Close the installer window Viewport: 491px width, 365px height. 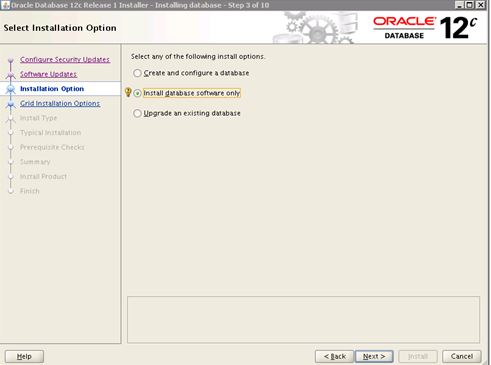click(x=480, y=5)
